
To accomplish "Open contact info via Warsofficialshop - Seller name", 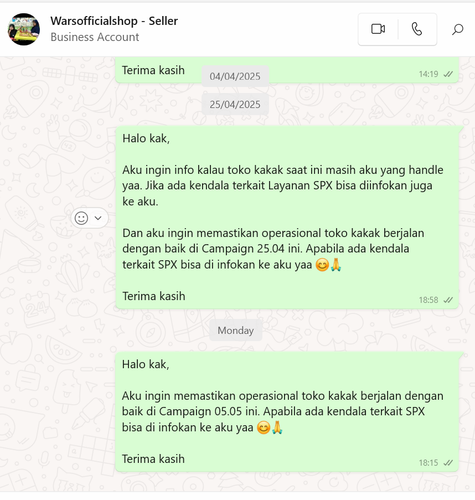I will (x=114, y=21).
